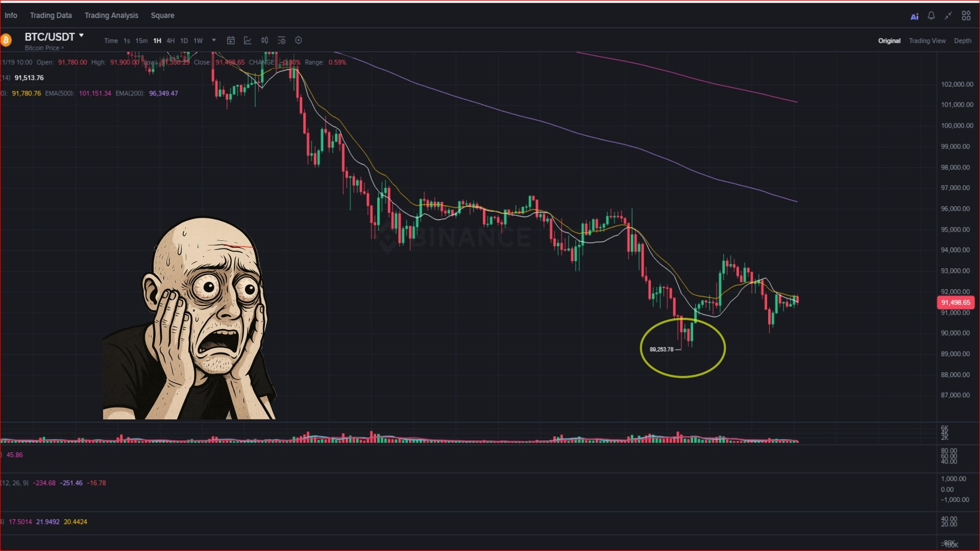Open the AI assistant icon
The image size is (980, 551).
click(x=914, y=16)
